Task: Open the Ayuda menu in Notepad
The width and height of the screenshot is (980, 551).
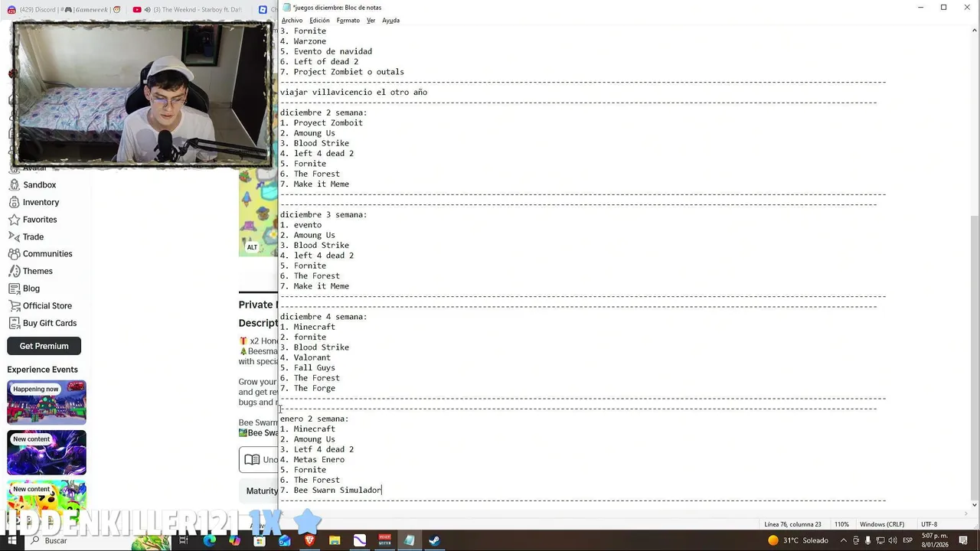Action: (390, 21)
